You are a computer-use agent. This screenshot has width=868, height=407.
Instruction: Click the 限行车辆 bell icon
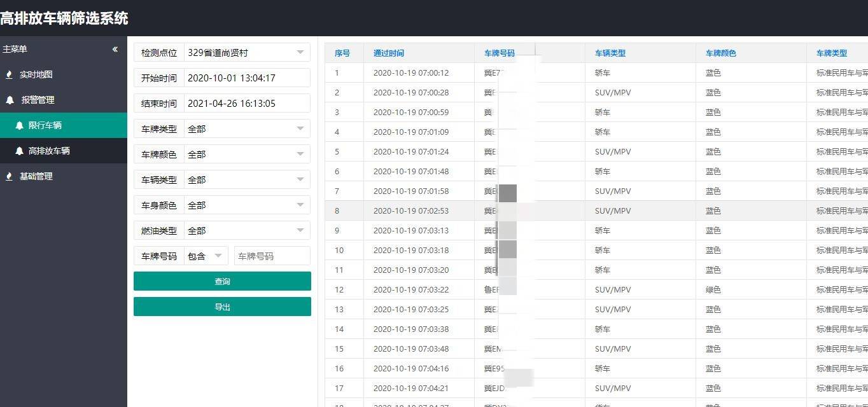coord(20,126)
